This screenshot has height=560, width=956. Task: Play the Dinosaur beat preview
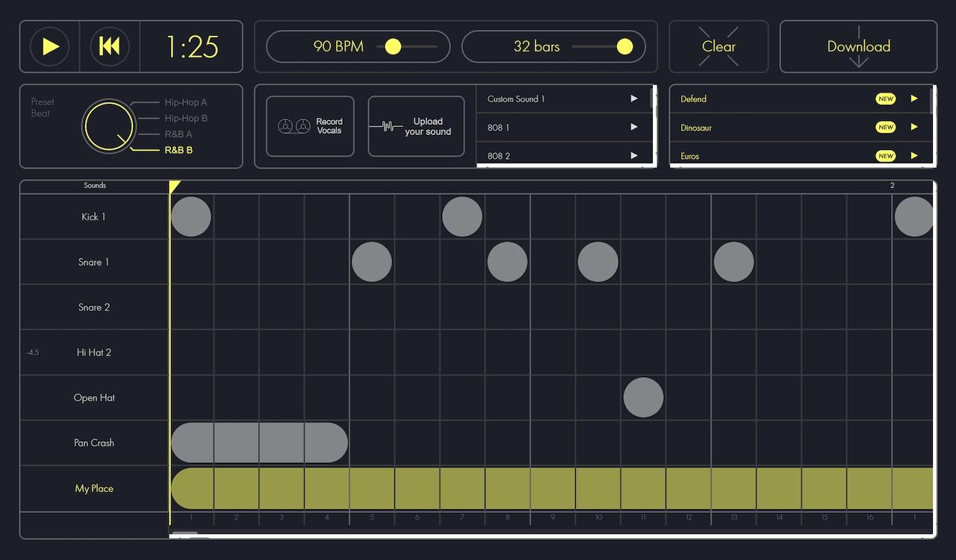(x=913, y=128)
